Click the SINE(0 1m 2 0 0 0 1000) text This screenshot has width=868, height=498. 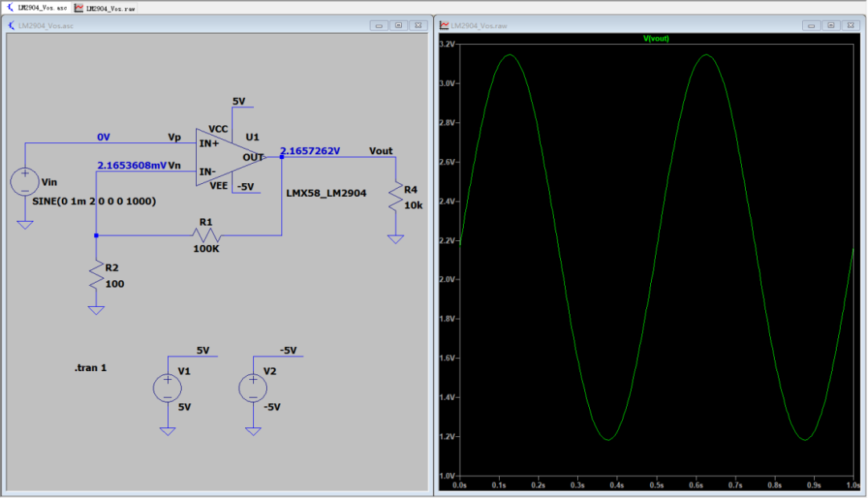point(94,202)
